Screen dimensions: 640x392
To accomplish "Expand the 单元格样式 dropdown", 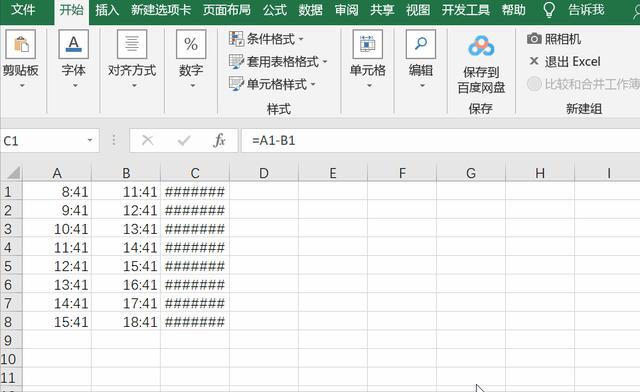I will (x=313, y=84).
